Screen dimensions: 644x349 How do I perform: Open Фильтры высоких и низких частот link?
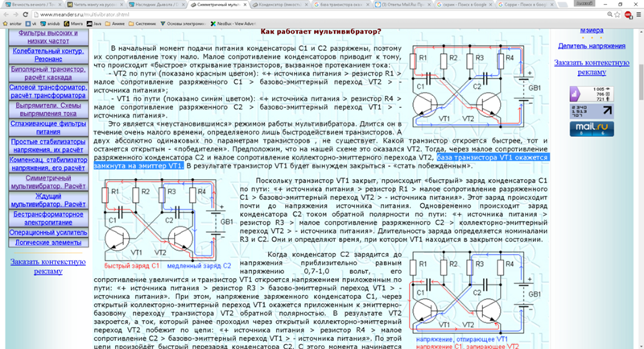(x=48, y=37)
